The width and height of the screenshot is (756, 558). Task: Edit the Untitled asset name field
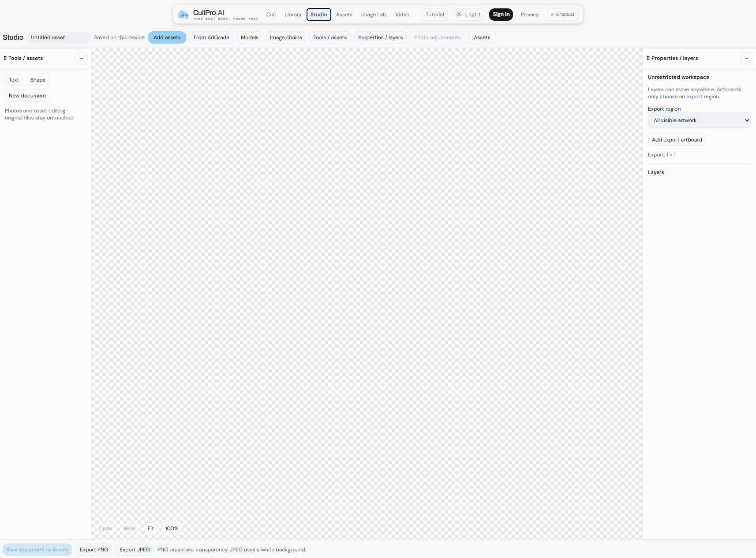[59, 37]
